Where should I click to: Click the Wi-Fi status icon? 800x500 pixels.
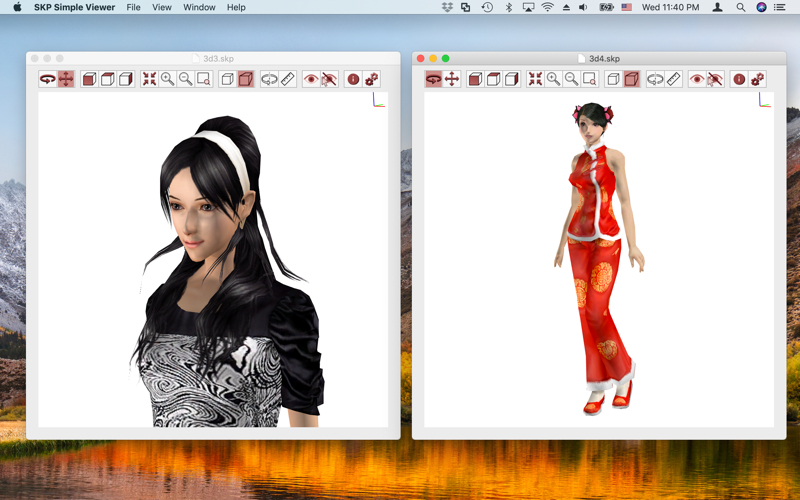547,7
